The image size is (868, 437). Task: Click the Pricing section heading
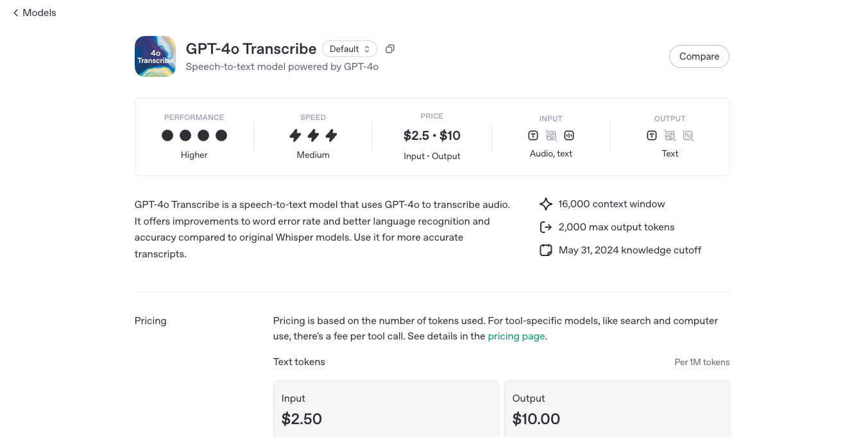coord(151,321)
